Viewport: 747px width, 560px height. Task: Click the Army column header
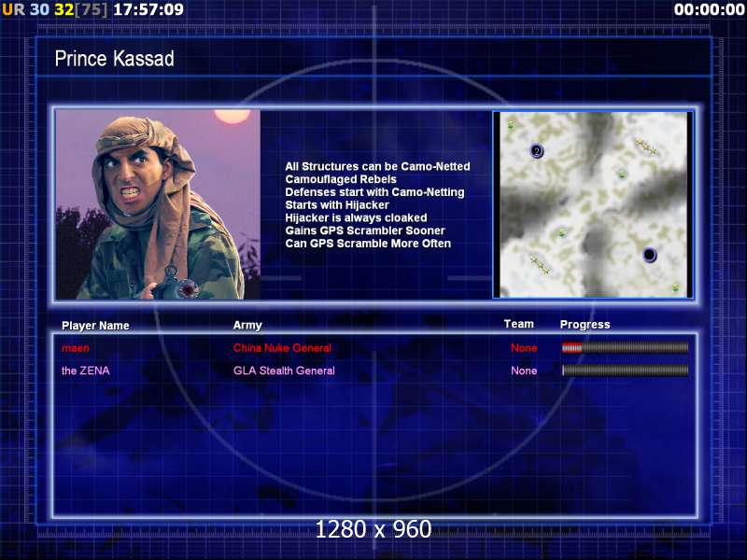point(247,325)
